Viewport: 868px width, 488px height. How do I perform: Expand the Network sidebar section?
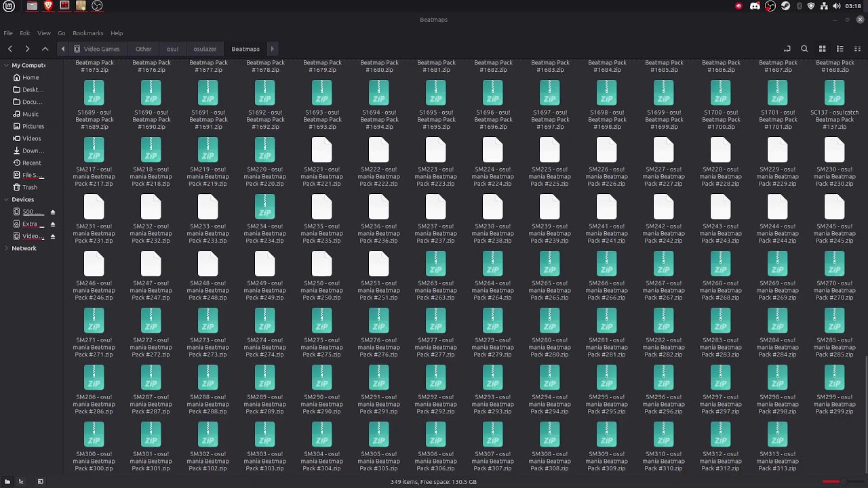6,249
